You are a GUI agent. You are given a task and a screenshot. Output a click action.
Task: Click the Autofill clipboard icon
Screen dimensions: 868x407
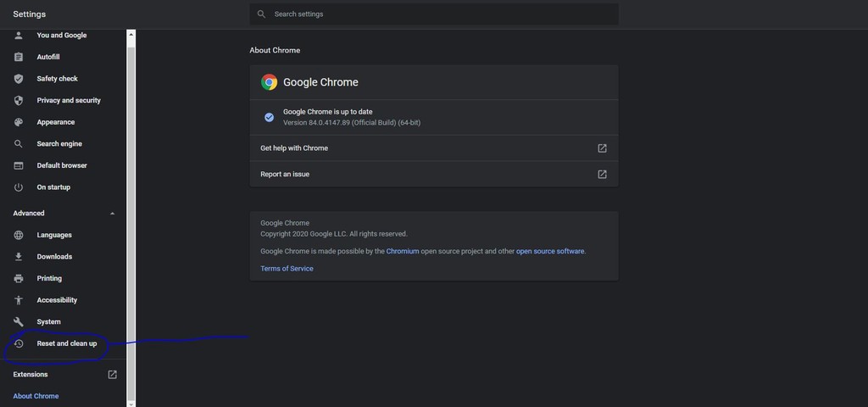[19, 57]
